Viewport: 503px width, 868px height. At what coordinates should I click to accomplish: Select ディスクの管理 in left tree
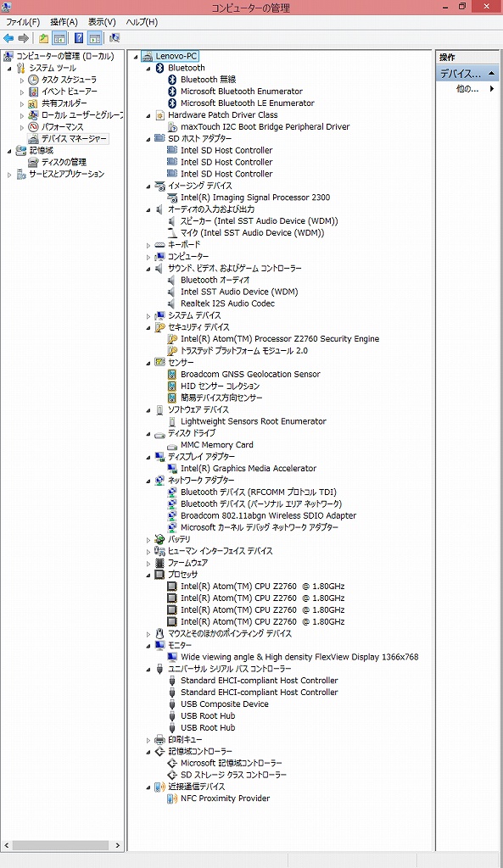64,162
